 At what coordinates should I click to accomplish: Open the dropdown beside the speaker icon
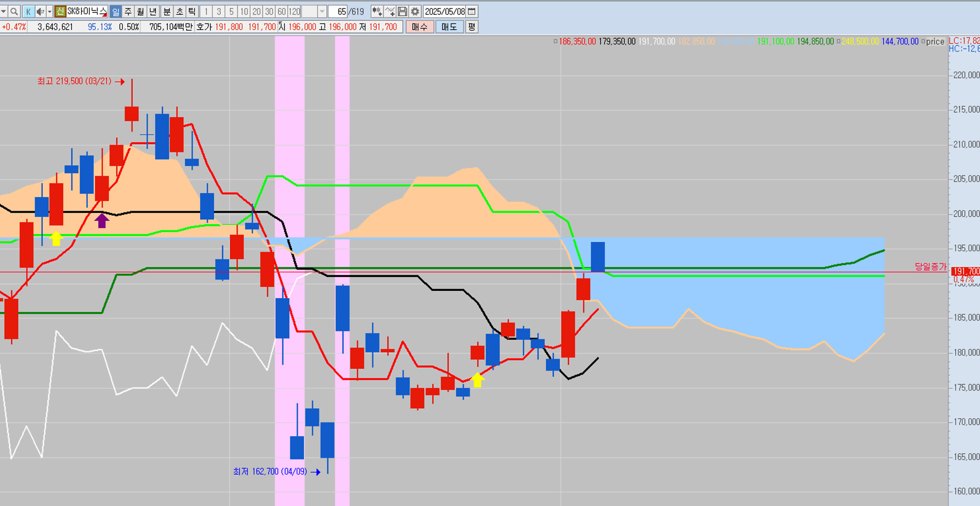pos(50,11)
